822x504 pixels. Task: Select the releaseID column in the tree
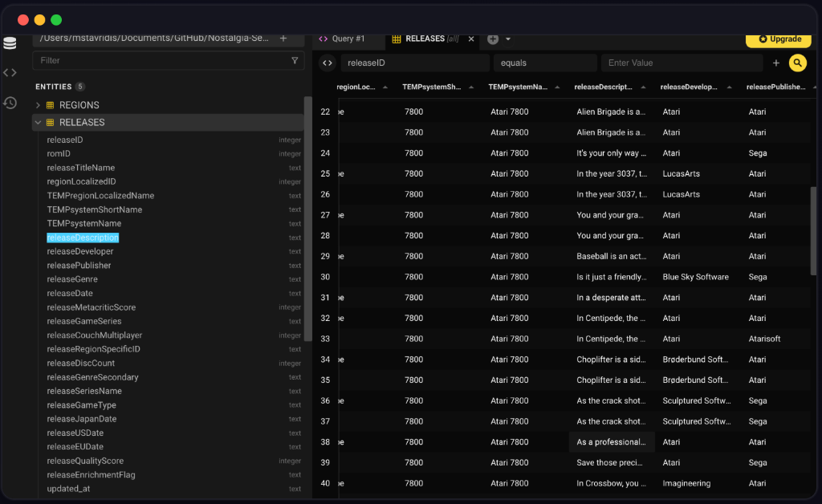coord(65,140)
